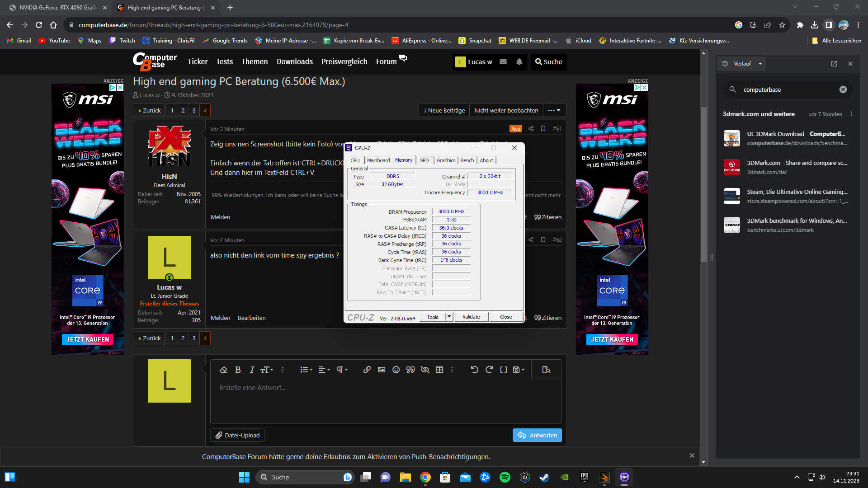Image resolution: width=868 pixels, height=488 pixels.
Task: Toggle italic formatting in the editor
Action: click(252, 369)
